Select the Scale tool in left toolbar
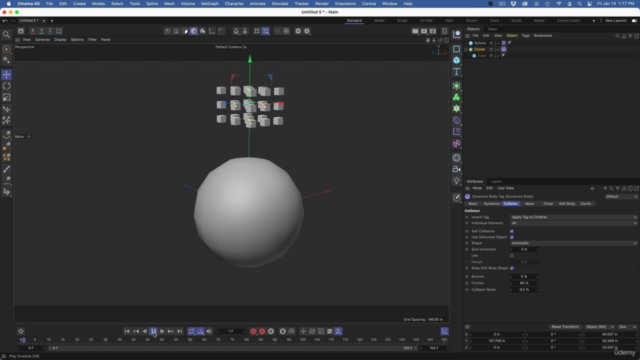Viewport: 640px width, 360px height. coord(7,98)
